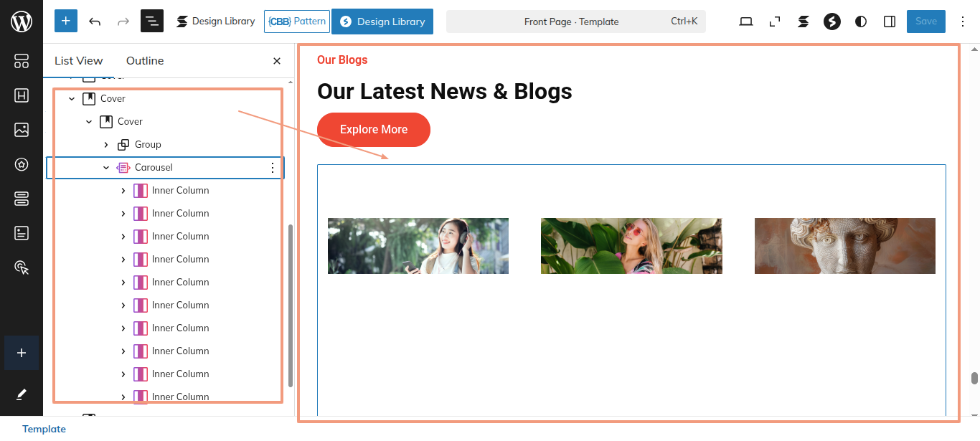Select the outer Cover block row
980x441 pixels.
[x=113, y=98]
